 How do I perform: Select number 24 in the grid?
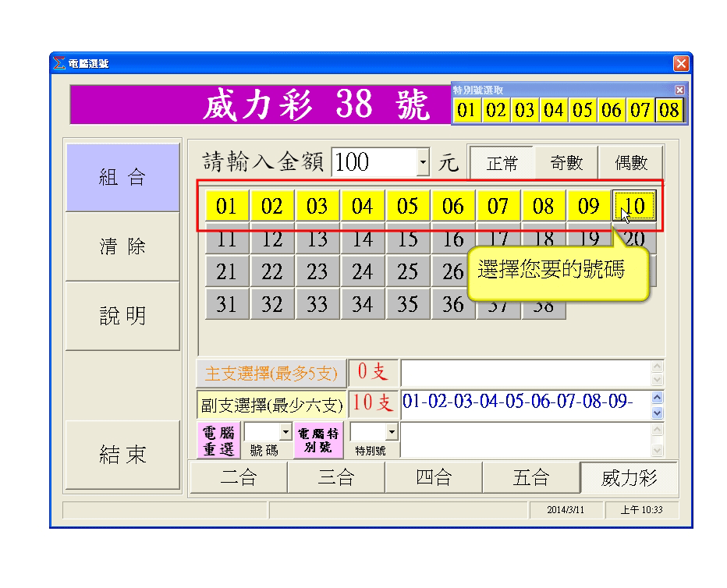(x=362, y=271)
